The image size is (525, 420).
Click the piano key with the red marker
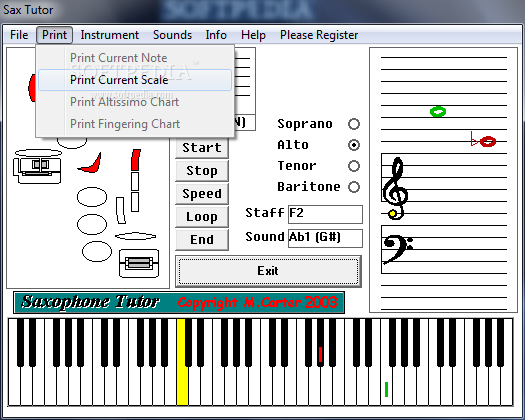(x=320, y=343)
